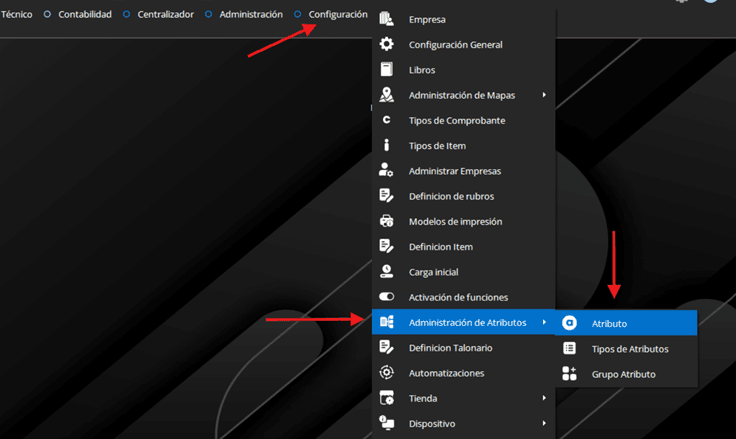
Task: Select Atributo from the submenu
Action: (609, 323)
